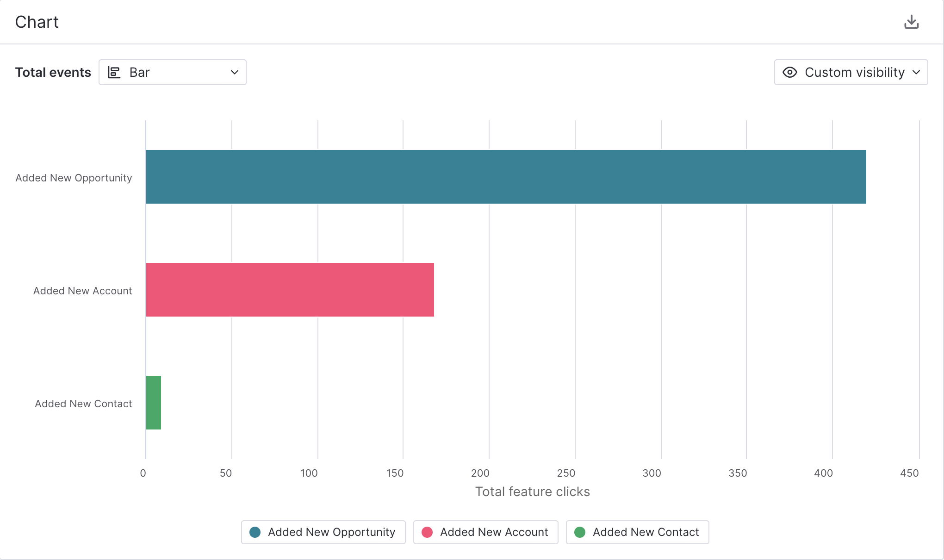Screen dimensions: 944x560
Task: Click the bar chart type icon
Action: click(x=114, y=72)
